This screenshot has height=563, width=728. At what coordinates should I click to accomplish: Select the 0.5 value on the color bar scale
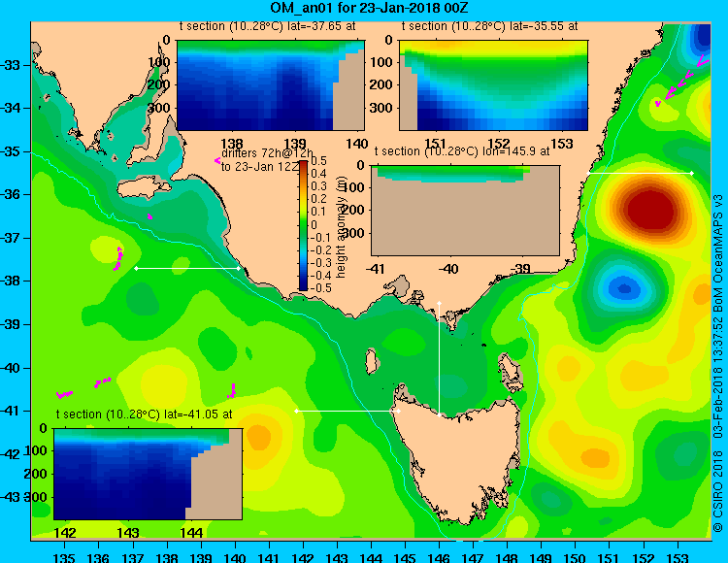[x=318, y=161]
